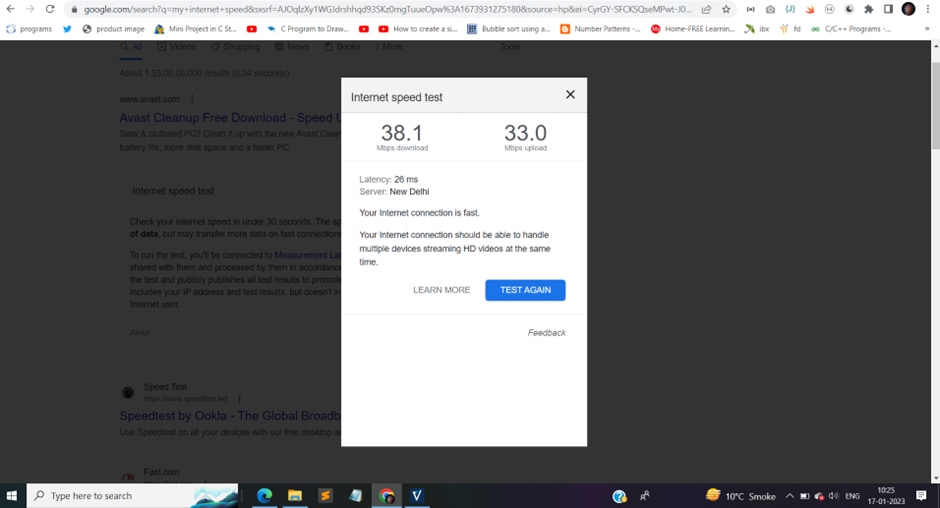Screen dimensions: 940x508
Task: Open 'Mini Project in C St...' bookmark
Action: point(195,29)
